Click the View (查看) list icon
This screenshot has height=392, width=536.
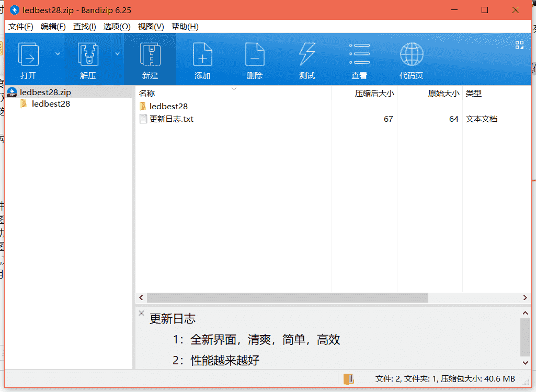pyautogui.click(x=359, y=54)
